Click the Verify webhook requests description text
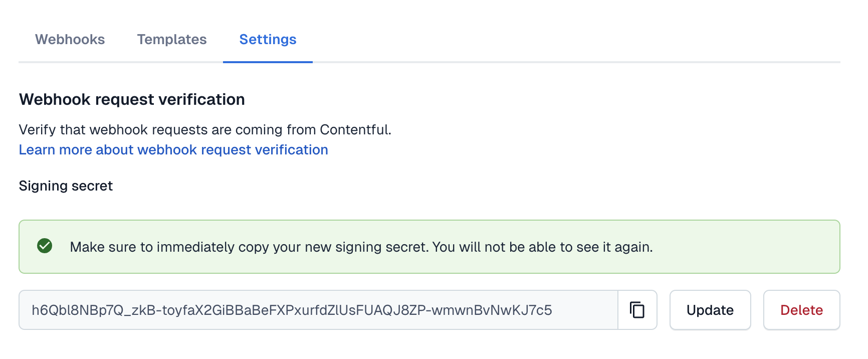Screen dimensions: 868x359 pos(205,129)
